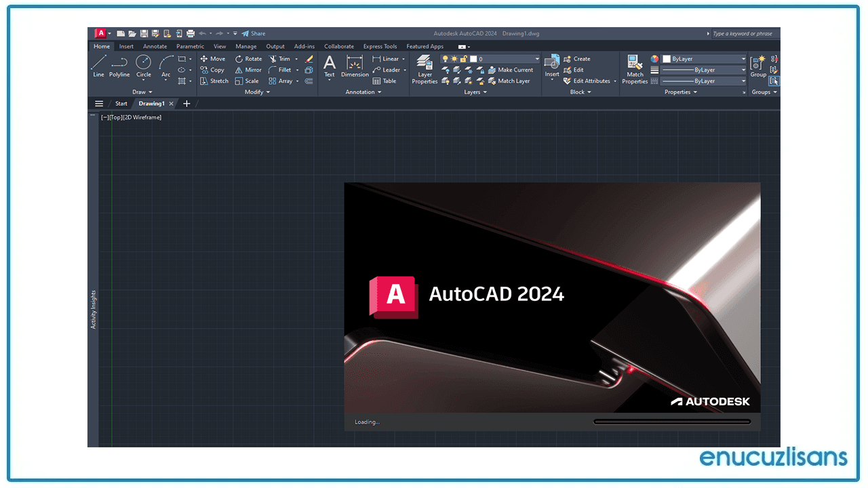Switch to the Annotate ribbon tab
The image size is (868, 488).
155,47
